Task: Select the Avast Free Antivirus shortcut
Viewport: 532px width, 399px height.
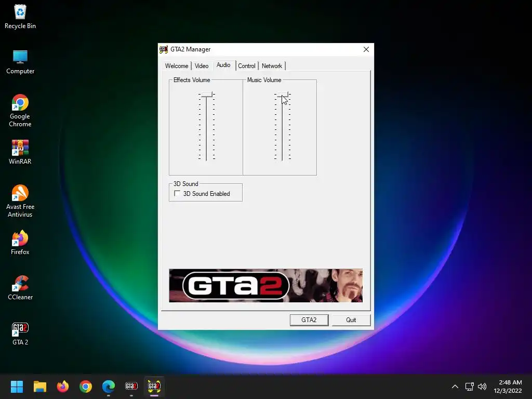Action: coord(20,201)
